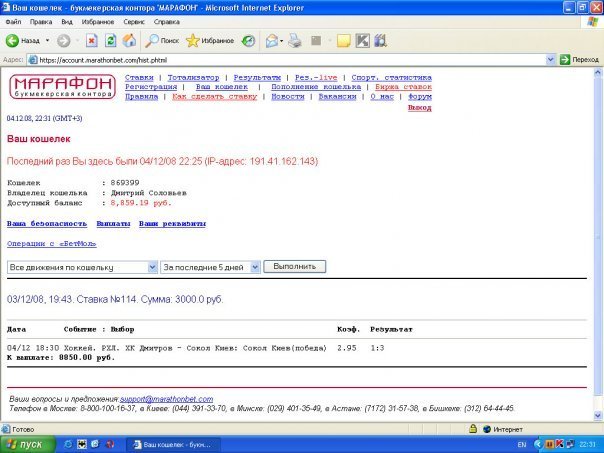Open the Файл menu

pos(13,22)
